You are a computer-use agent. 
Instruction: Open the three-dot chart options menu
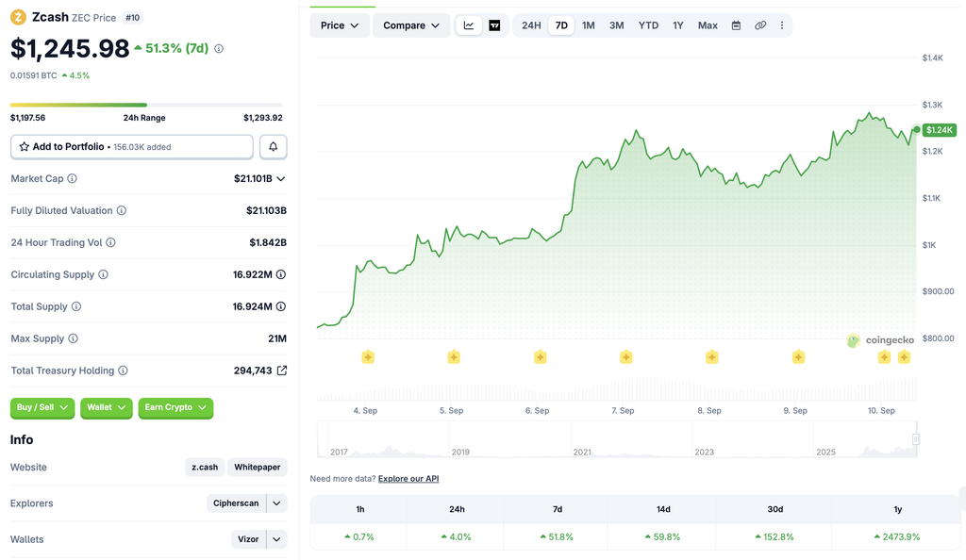782,25
